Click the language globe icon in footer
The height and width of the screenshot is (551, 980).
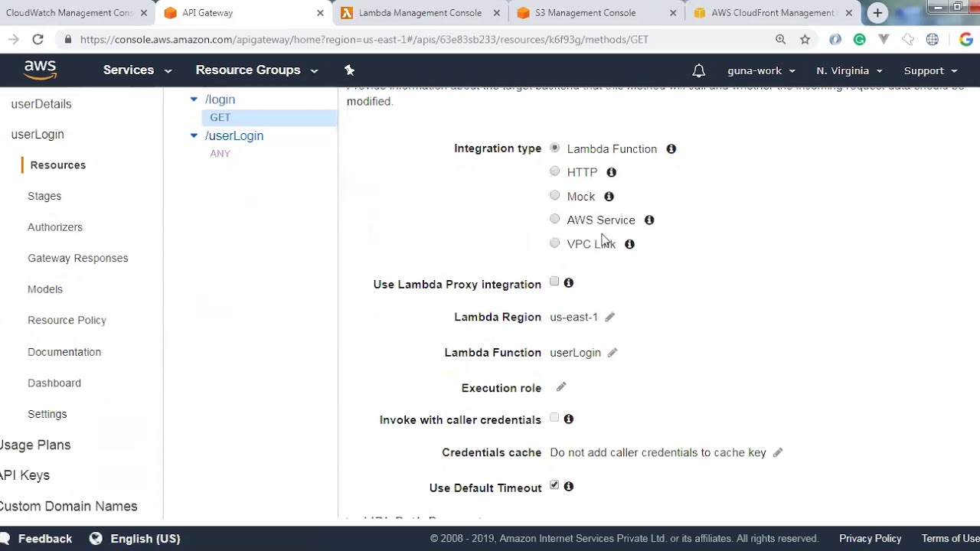click(96, 538)
